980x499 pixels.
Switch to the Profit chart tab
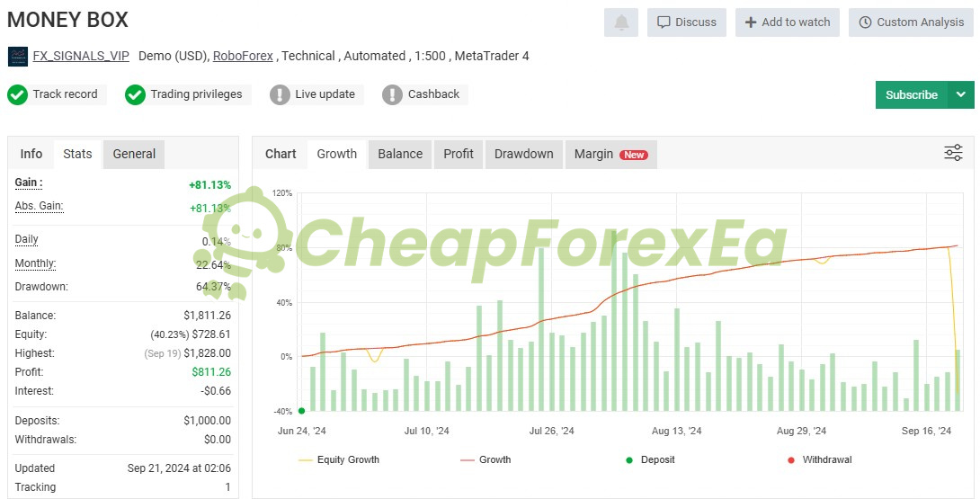point(459,154)
